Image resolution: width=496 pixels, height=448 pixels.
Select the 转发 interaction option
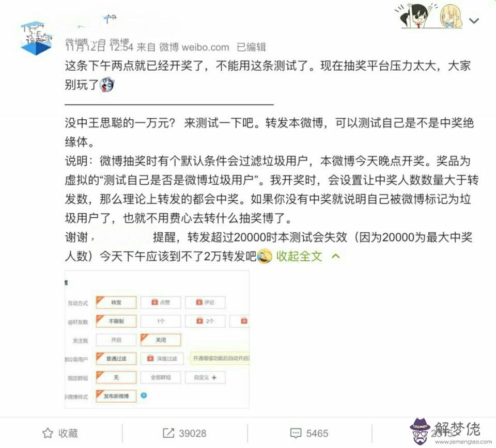(x=116, y=302)
